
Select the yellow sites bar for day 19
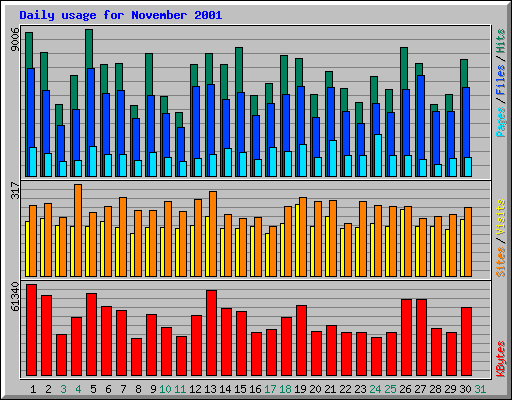297,240
